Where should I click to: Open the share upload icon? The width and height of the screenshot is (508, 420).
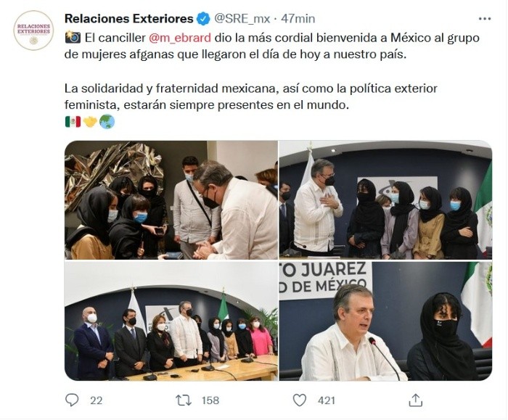pos(416,400)
